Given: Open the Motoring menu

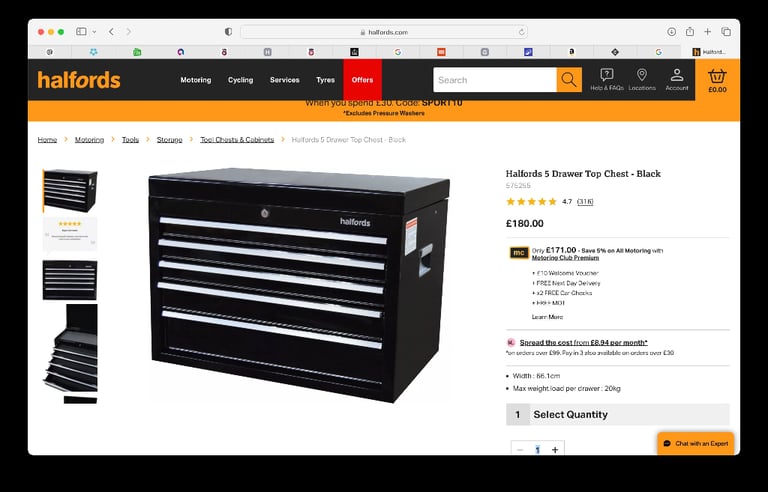Looking at the screenshot, I should (x=195, y=80).
